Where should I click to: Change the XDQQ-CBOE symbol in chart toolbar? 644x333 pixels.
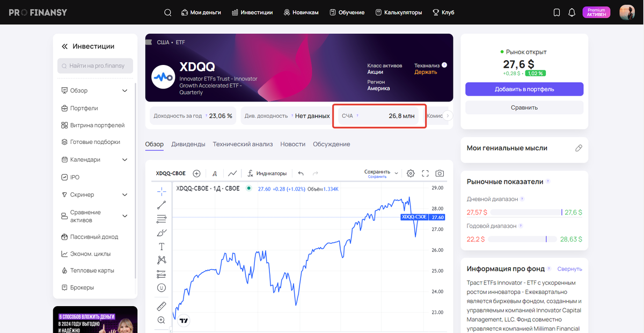click(x=171, y=173)
